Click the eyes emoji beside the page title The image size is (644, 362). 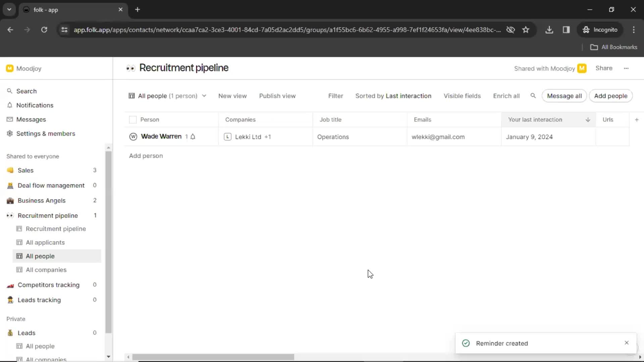coord(130,68)
